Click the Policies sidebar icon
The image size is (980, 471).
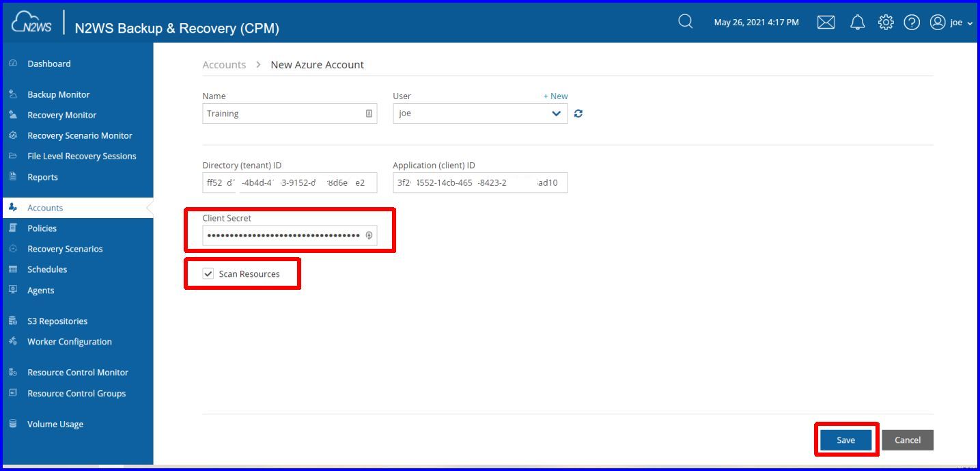click(13, 228)
